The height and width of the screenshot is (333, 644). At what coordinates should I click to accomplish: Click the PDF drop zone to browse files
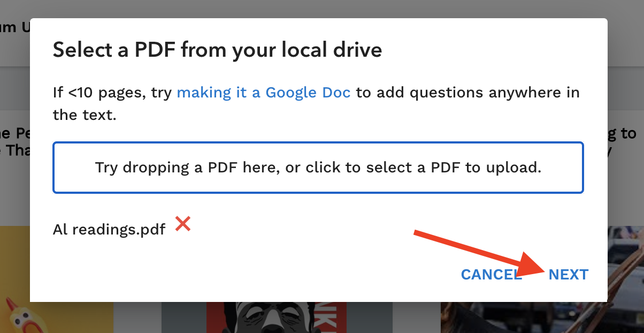(318, 168)
